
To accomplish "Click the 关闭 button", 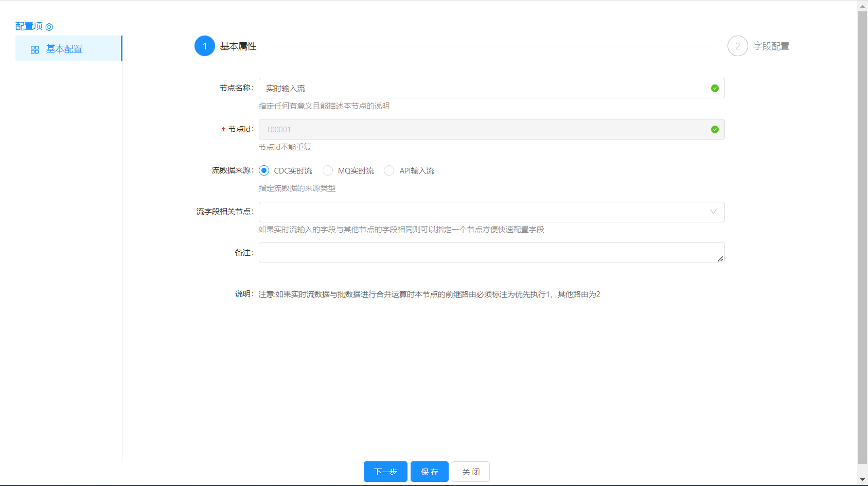I will [x=471, y=472].
